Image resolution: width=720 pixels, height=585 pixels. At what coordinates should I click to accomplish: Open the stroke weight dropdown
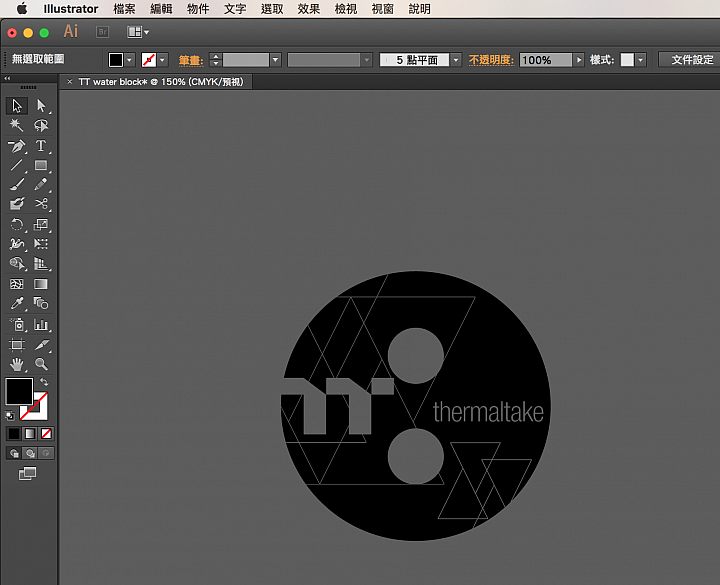275,60
